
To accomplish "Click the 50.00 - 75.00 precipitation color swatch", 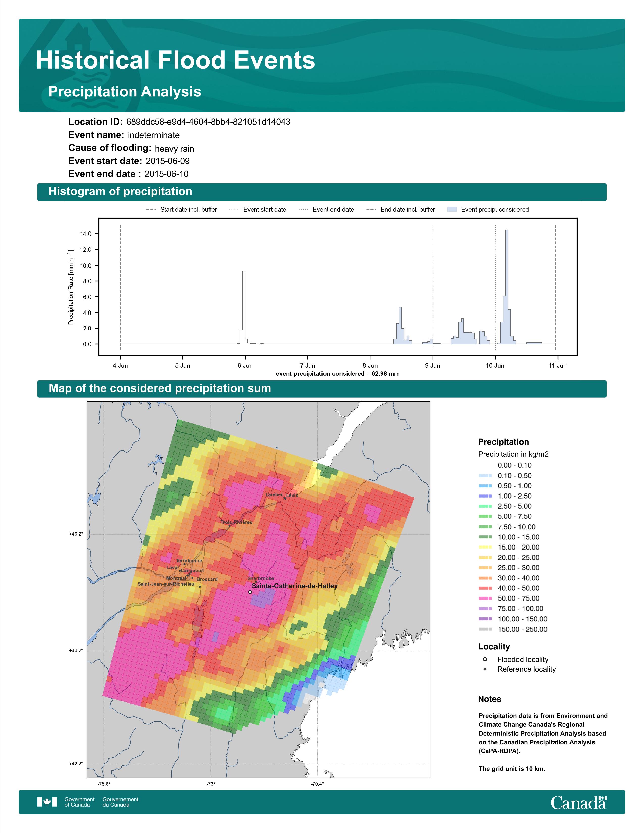I will coord(485,598).
